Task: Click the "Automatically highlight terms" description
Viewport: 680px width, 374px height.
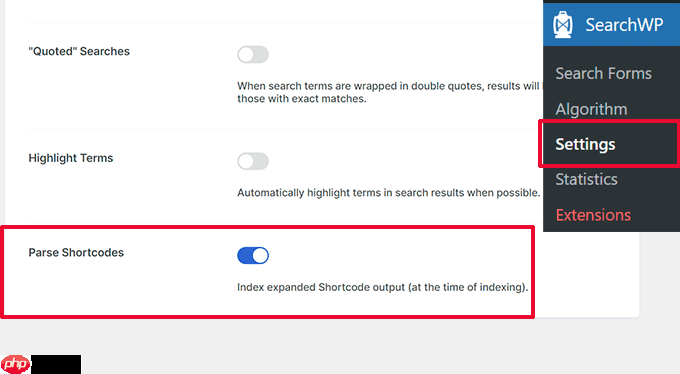Action: pos(388,193)
